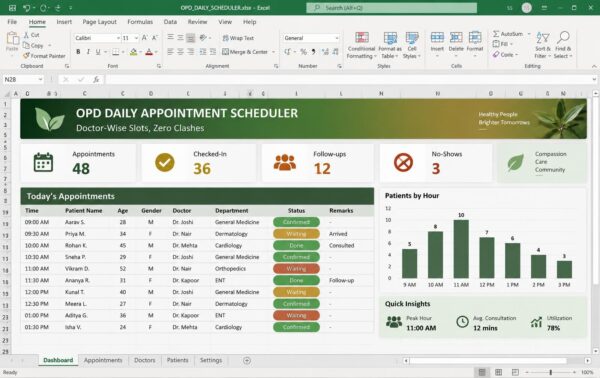The width and height of the screenshot is (600, 378).
Task: Click the Done status for Rohan K.
Action: [x=296, y=246]
